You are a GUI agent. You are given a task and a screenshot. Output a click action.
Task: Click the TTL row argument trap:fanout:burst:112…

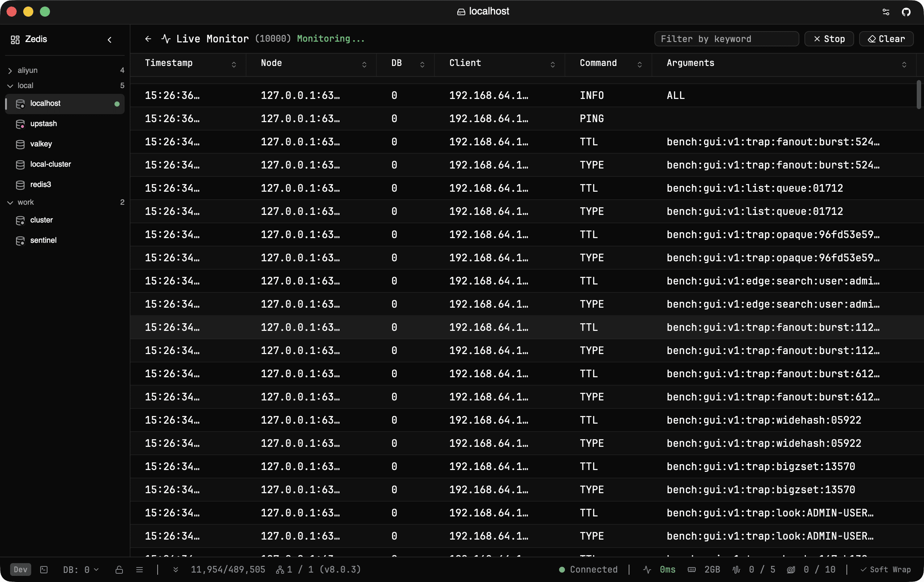pyautogui.click(x=773, y=328)
